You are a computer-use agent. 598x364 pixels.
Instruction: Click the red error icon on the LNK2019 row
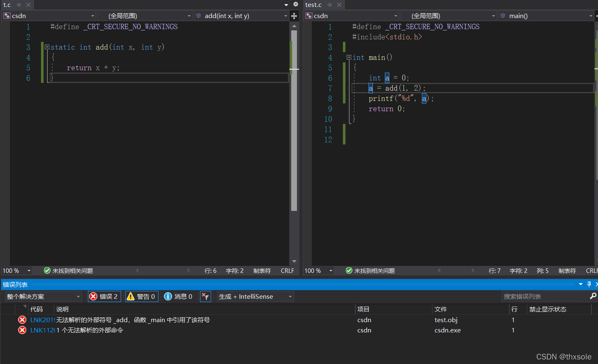pyautogui.click(x=22, y=320)
